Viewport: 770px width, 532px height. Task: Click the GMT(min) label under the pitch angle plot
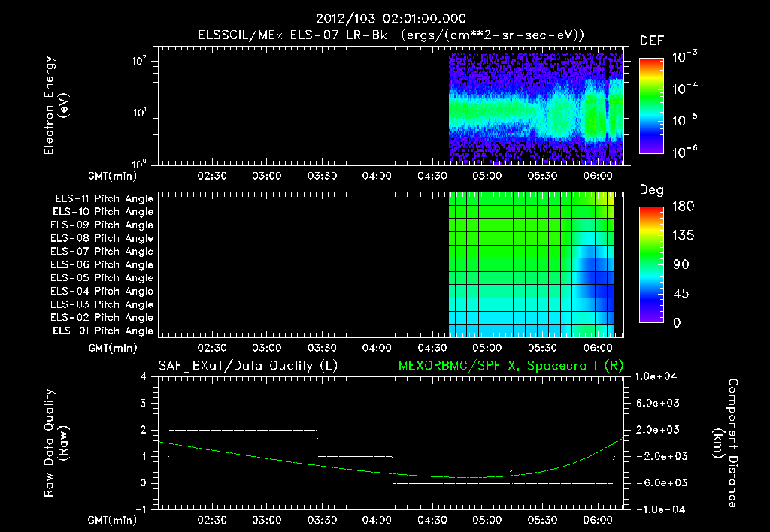point(113,349)
